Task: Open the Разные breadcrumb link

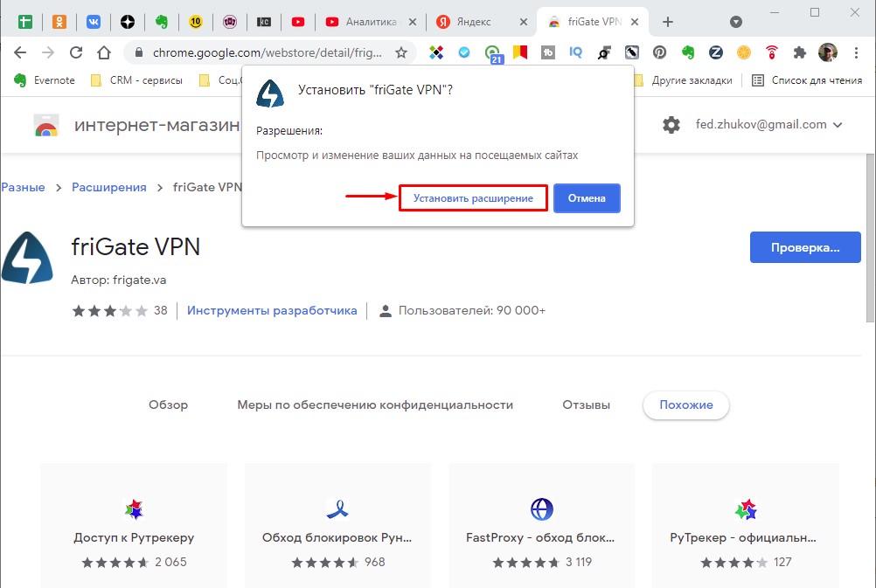Action: pos(23,187)
